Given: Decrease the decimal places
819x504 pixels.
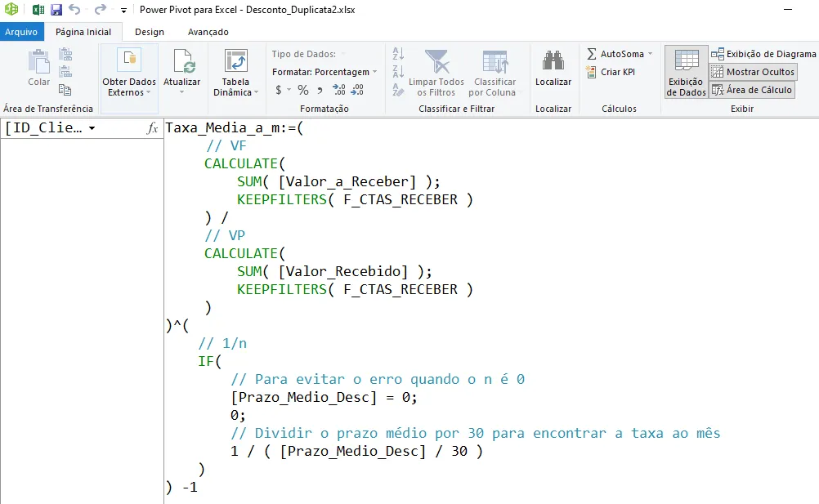Looking at the screenshot, I should tap(357, 90).
